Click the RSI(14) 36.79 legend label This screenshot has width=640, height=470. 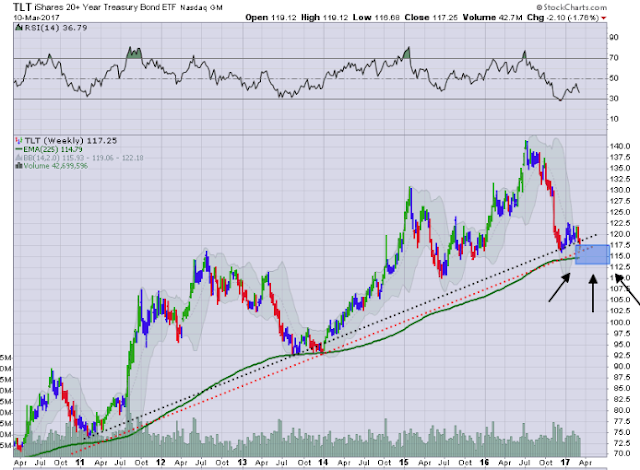(x=56, y=28)
